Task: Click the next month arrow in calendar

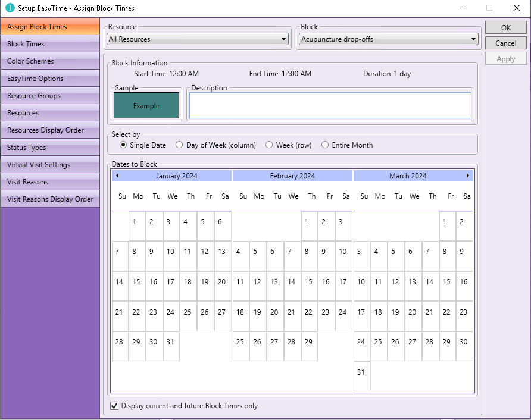Action: (468, 175)
